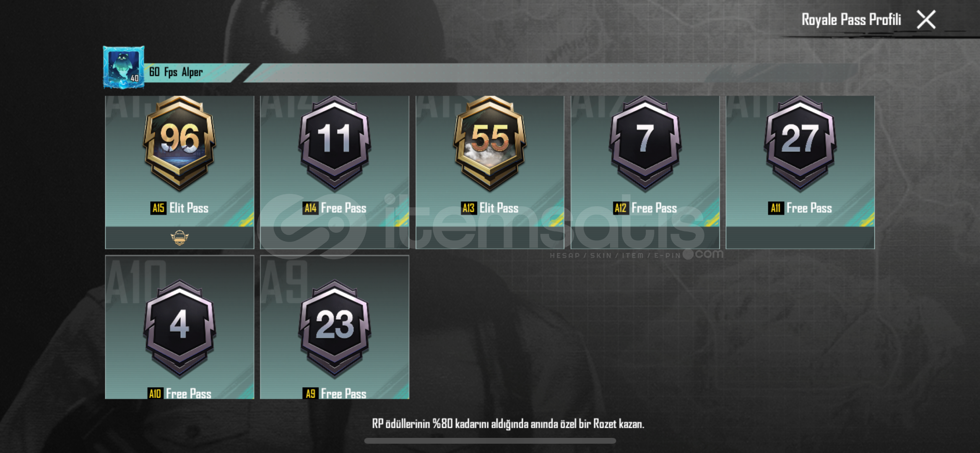Click the silver level 7 badge
The image size is (980, 453).
pos(645,143)
